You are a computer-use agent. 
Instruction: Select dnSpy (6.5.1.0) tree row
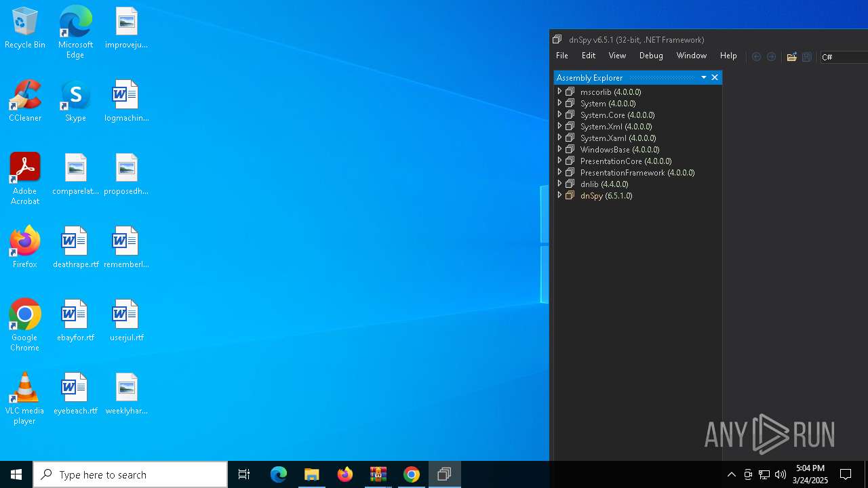[606, 195]
